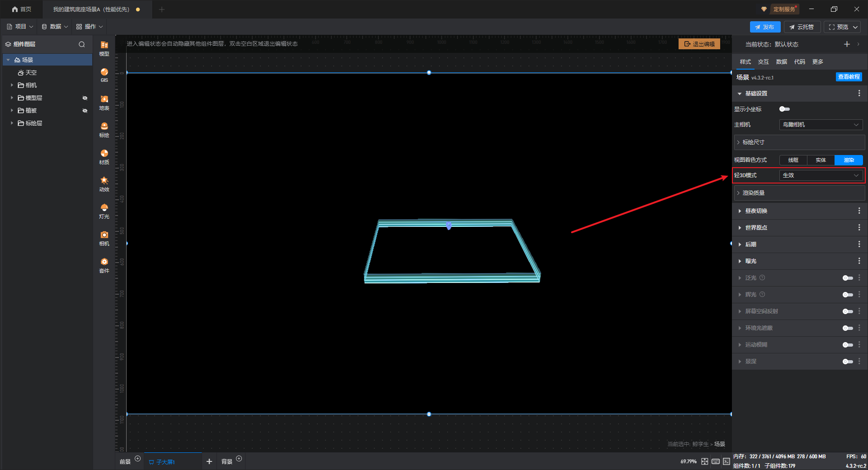Viewport: 868px width, 470px height.
Task: Click the keyboard shortcuts icon in the bottom bar
Action: pos(716,461)
